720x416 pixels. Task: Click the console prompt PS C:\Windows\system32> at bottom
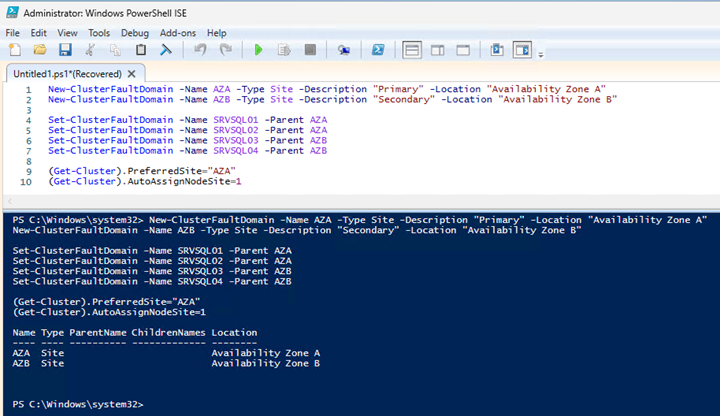pos(78,405)
